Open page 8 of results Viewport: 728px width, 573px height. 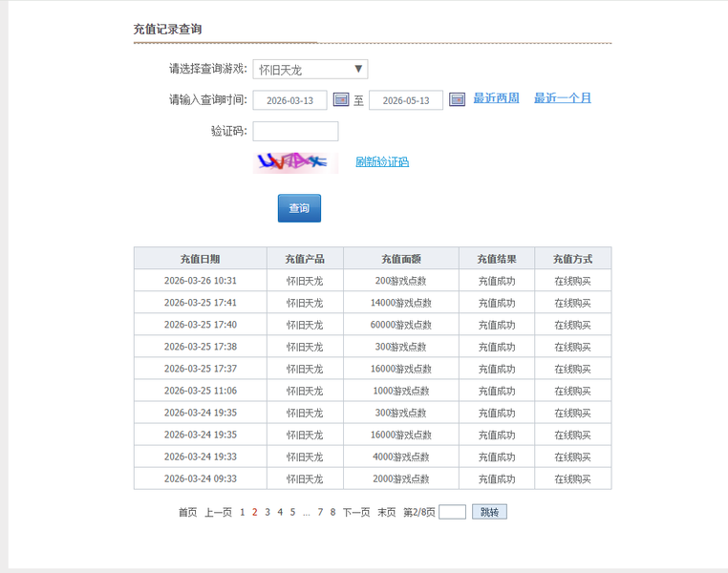pos(332,512)
